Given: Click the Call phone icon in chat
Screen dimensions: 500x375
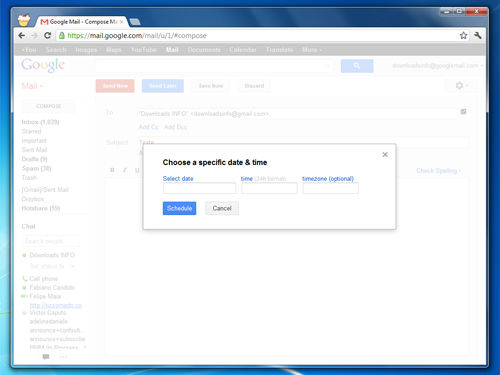Looking at the screenshot, I should (x=25, y=278).
